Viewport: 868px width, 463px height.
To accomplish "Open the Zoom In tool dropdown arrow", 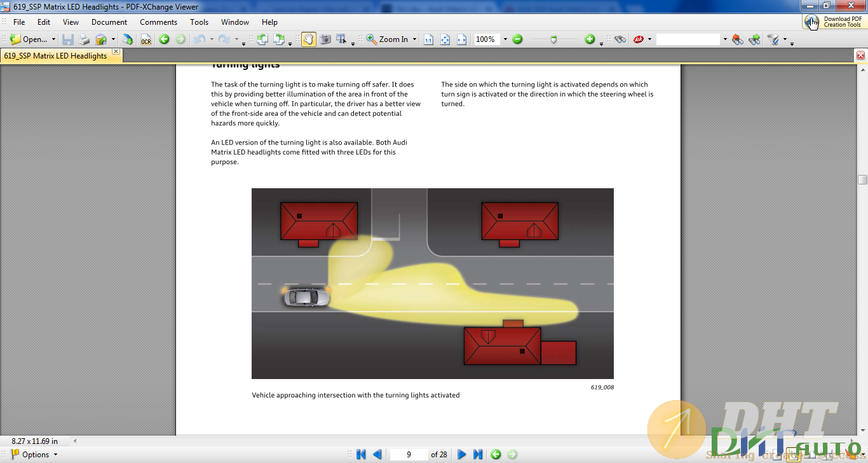I will coord(414,39).
